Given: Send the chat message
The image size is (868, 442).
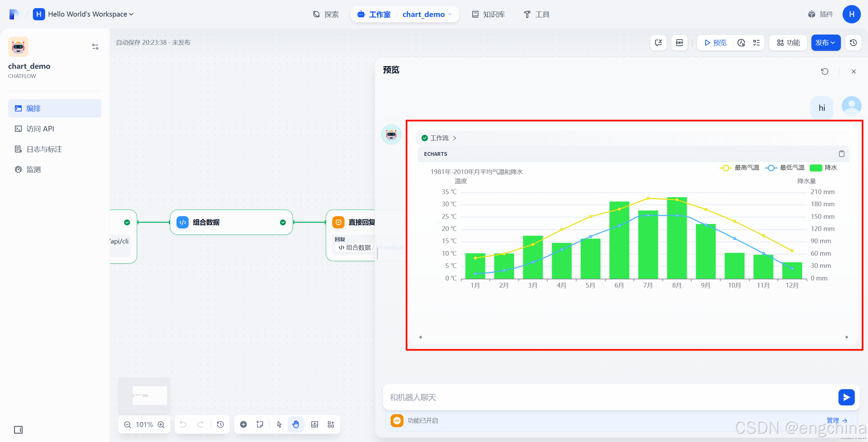Looking at the screenshot, I should 846,397.
